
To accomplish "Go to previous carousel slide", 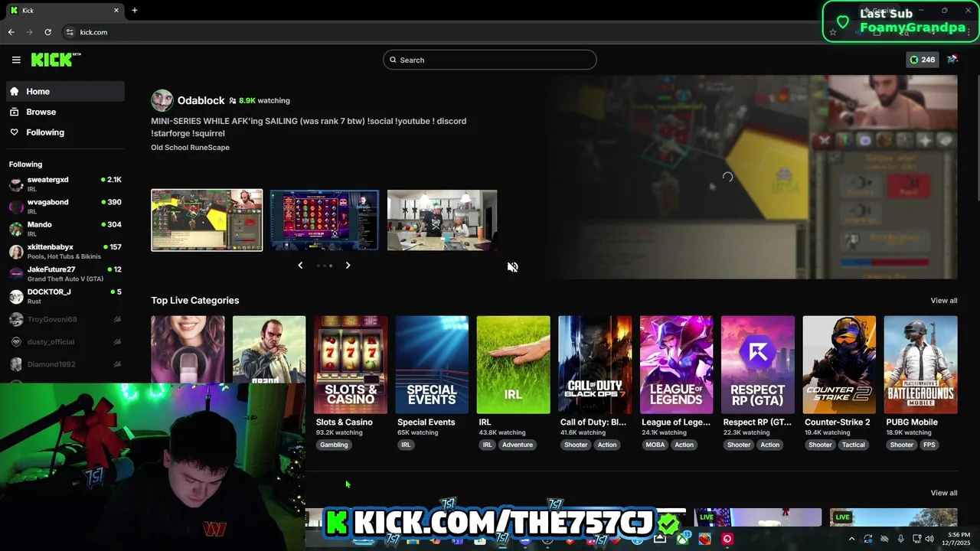I will pyautogui.click(x=300, y=266).
